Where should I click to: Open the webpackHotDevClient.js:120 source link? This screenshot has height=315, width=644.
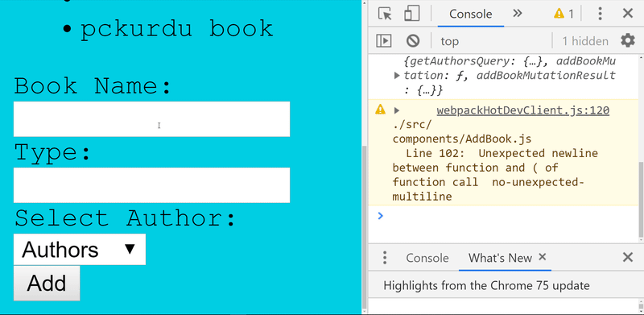pyautogui.click(x=522, y=110)
